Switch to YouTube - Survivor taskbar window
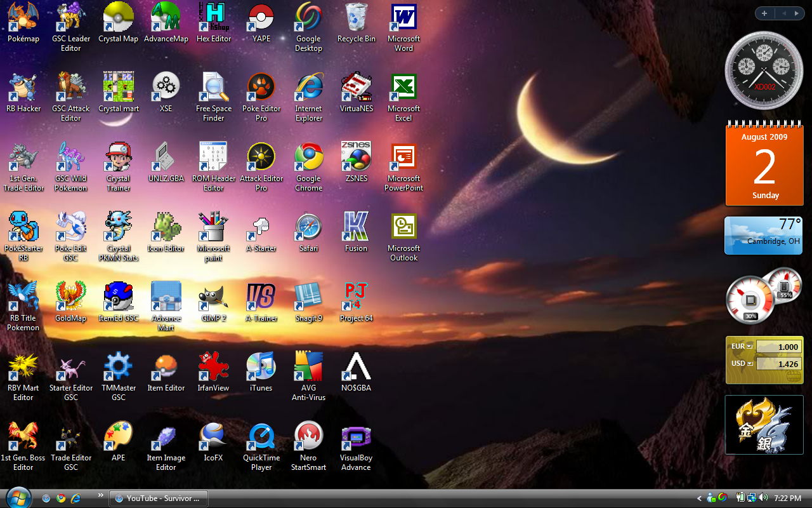Image resolution: width=812 pixels, height=508 pixels. tap(159, 498)
